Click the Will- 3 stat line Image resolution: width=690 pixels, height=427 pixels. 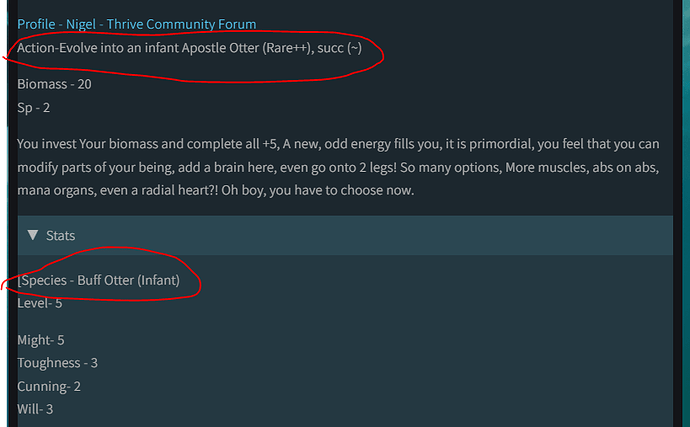35,409
